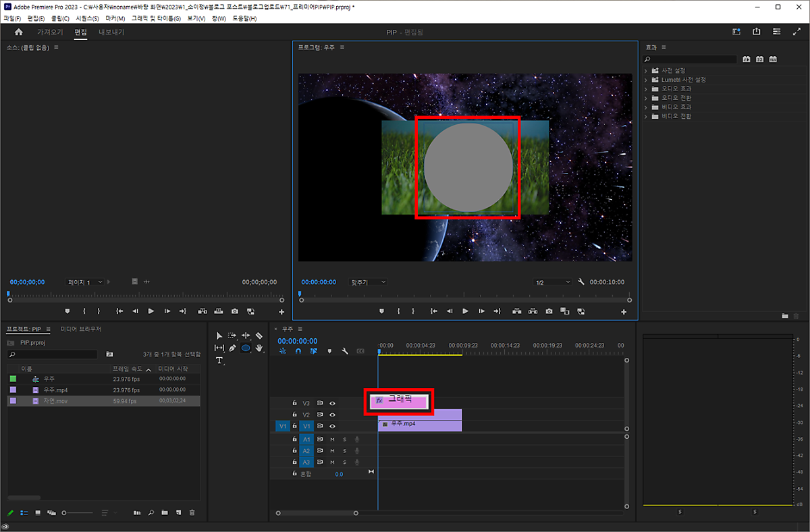Open the 맞추기 zoom level dropdown

(x=369, y=282)
